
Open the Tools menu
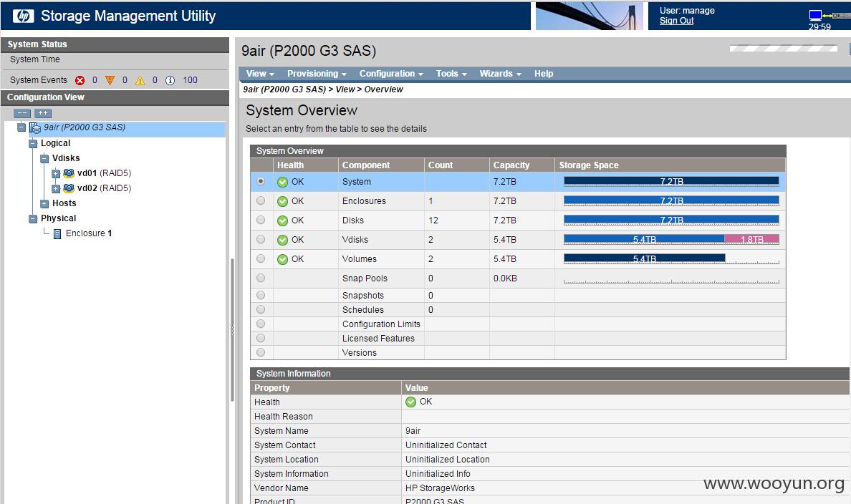451,74
